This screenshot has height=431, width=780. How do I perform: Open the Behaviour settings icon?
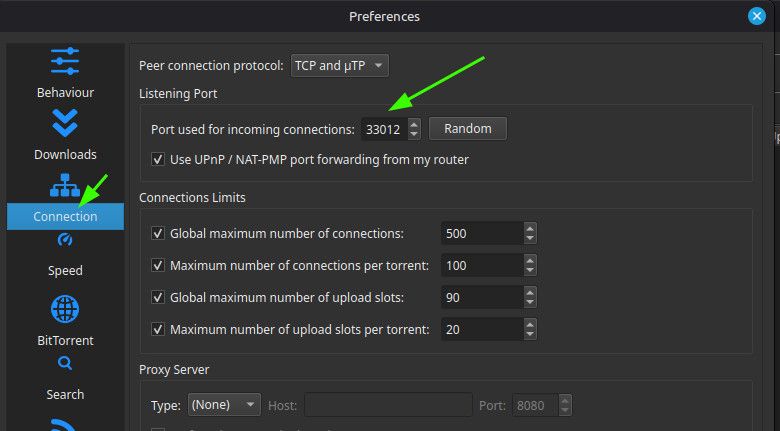(x=65, y=61)
